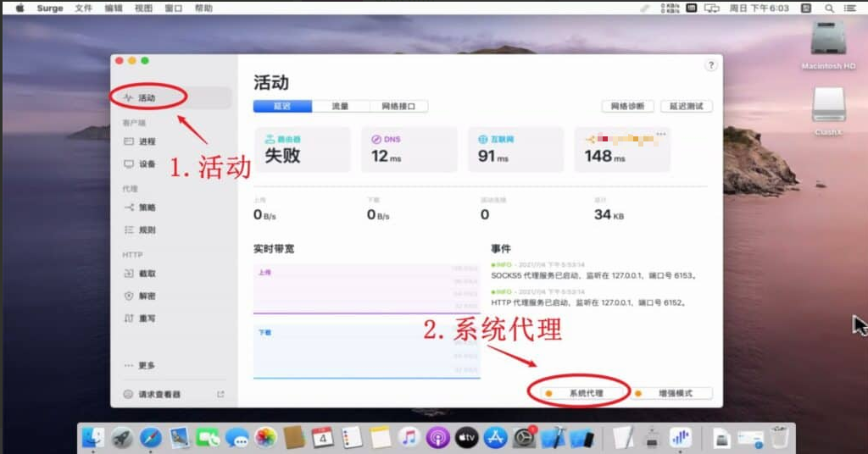Open the 请求查看器 (Request Viewer) window
The image size is (868, 454).
pos(159,395)
